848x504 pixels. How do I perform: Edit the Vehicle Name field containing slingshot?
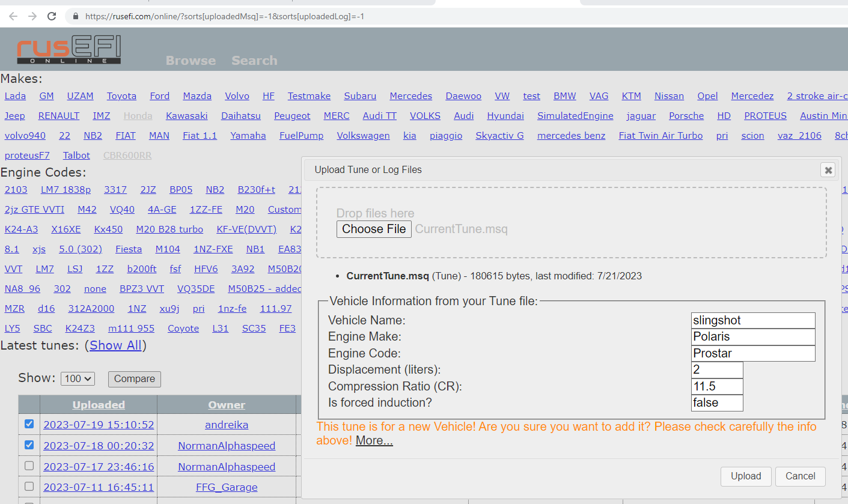click(x=752, y=320)
